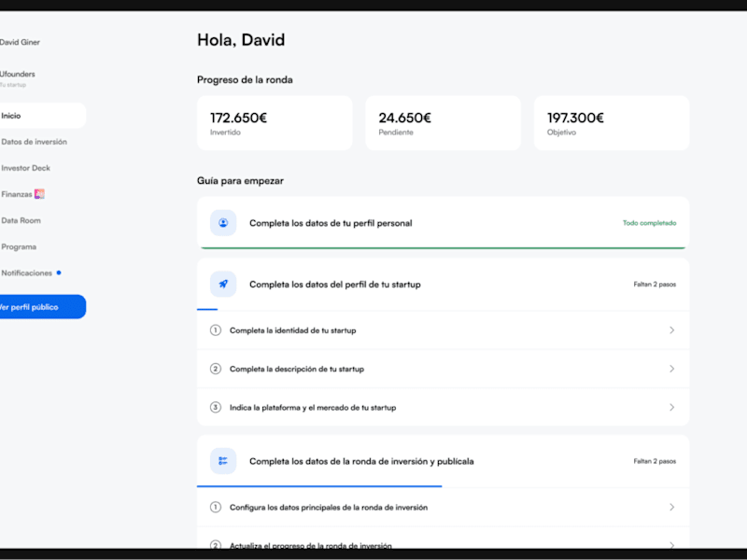The width and height of the screenshot is (747, 560).
Task: Collapse the investment round guide card
Action: coord(443,461)
